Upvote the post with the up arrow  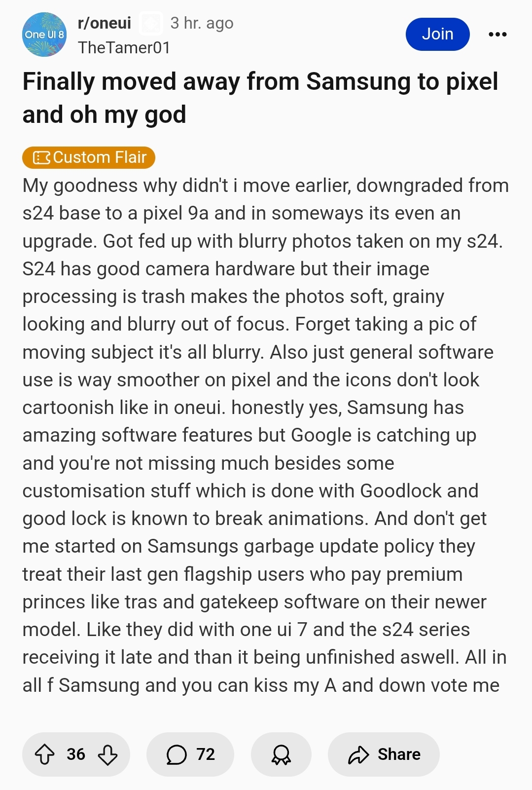point(45,754)
